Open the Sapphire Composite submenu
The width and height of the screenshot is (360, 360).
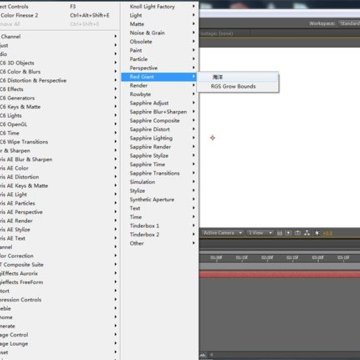click(x=160, y=120)
